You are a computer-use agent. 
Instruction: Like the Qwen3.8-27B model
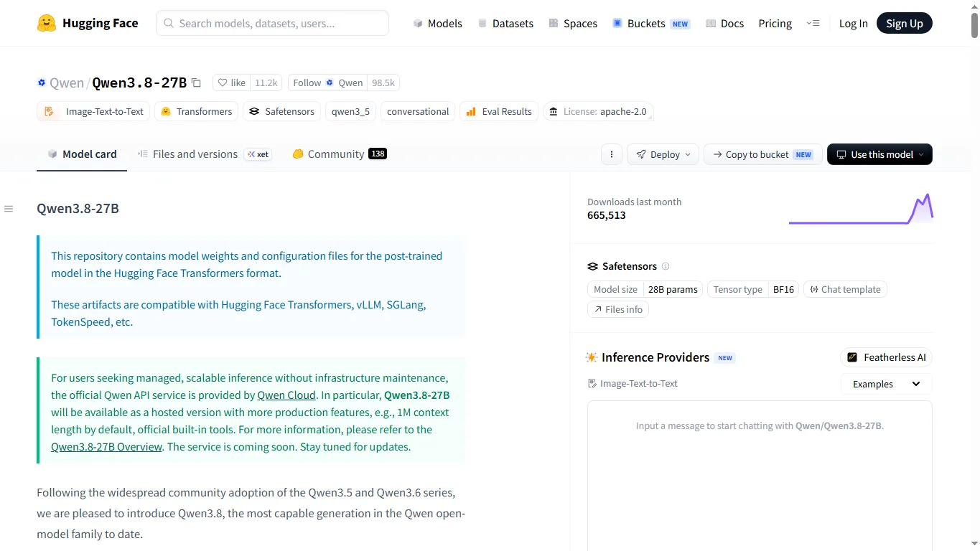coord(231,83)
